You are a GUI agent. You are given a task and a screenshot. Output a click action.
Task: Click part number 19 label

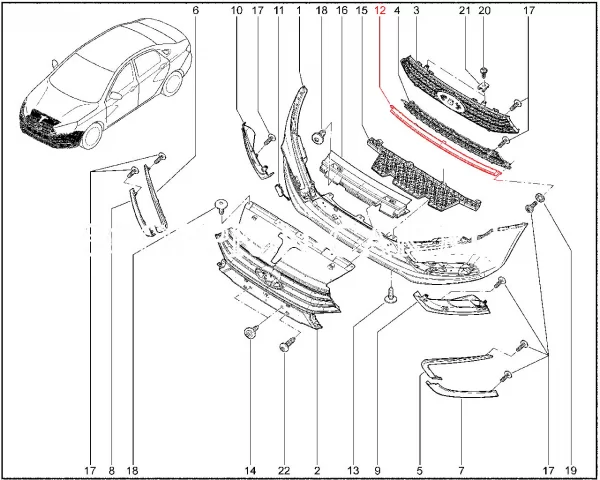tap(569, 468)
